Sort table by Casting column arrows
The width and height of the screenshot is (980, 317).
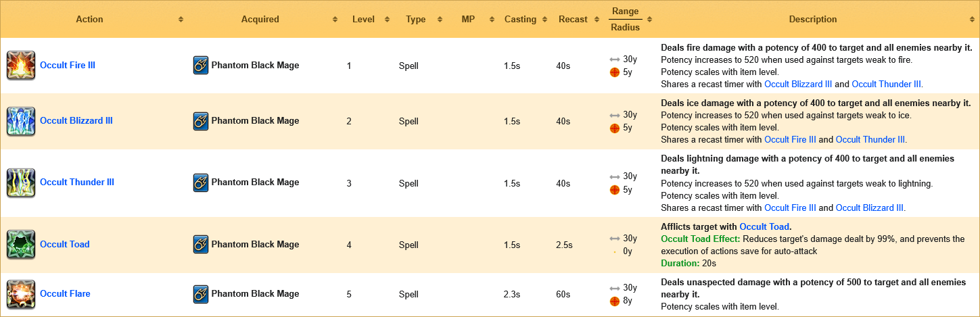547,20
